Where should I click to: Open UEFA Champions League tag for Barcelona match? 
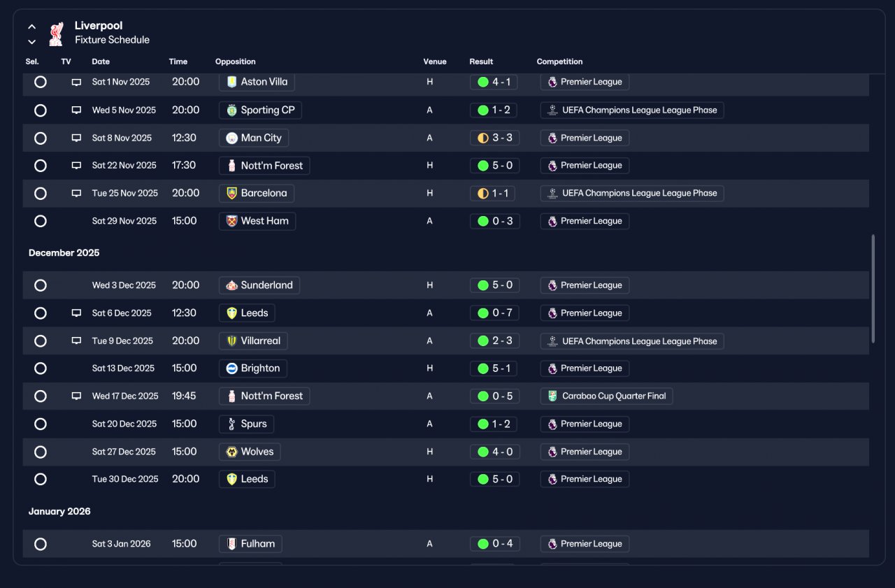[x=632, y=193]
